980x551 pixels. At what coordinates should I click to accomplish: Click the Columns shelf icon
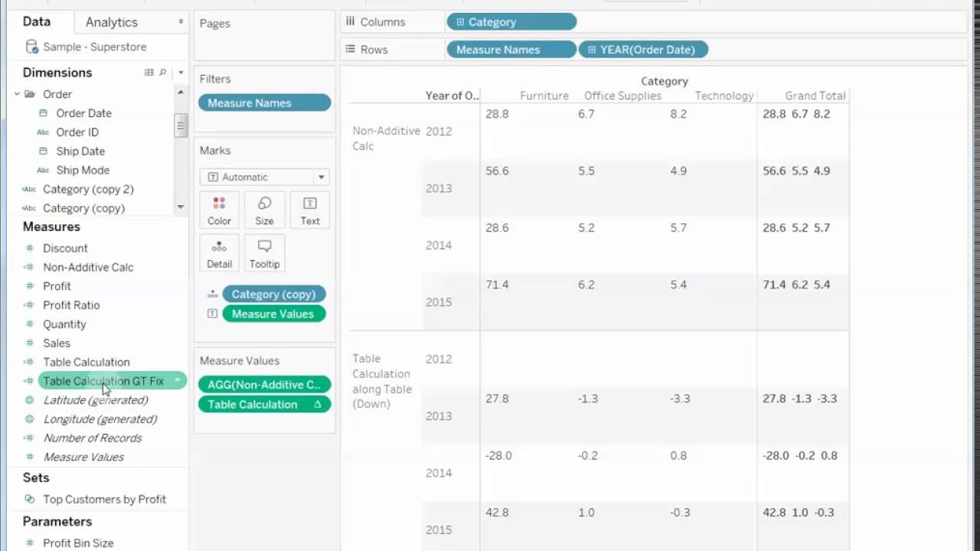coord(350,21)
